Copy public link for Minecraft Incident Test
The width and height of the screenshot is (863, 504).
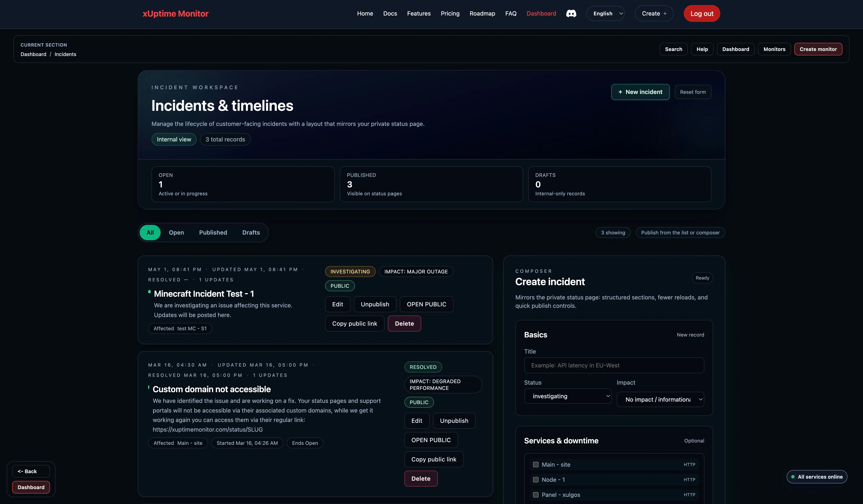[354, 324]
